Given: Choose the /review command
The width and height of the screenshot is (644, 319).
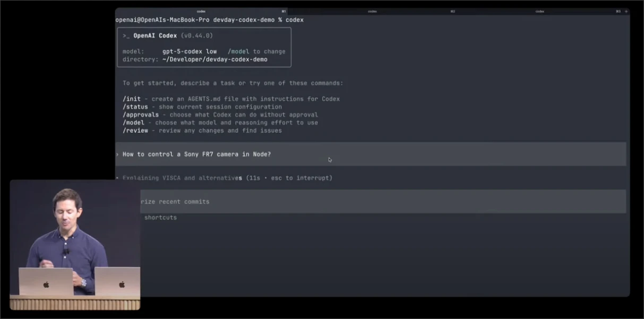Looking at the screenshot, I should point(135,131).
